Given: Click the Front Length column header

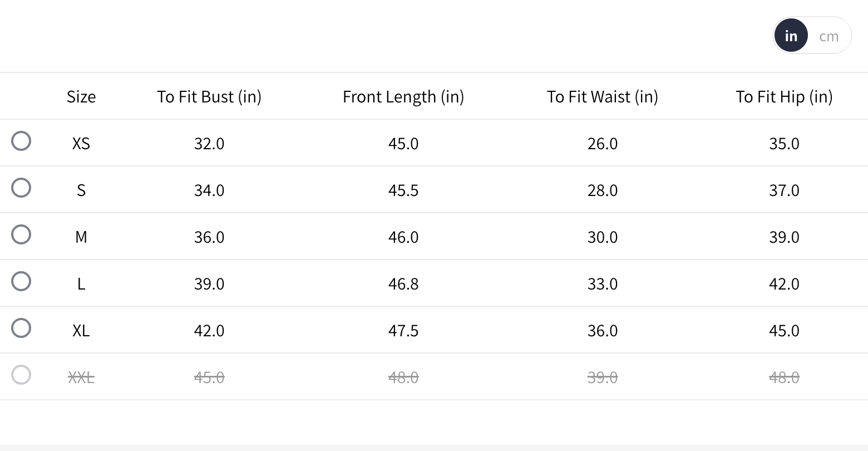Looking at the screenshot, I should coord(403,97).
